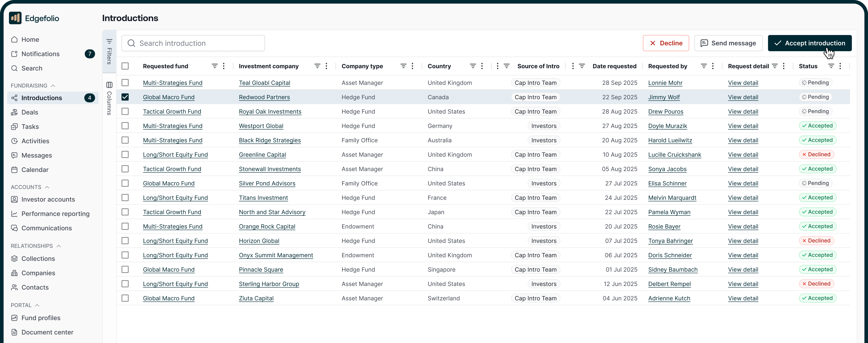Open Notifications from the sidebar
This screenshot has width=868, height=343.
coord(40,54)
